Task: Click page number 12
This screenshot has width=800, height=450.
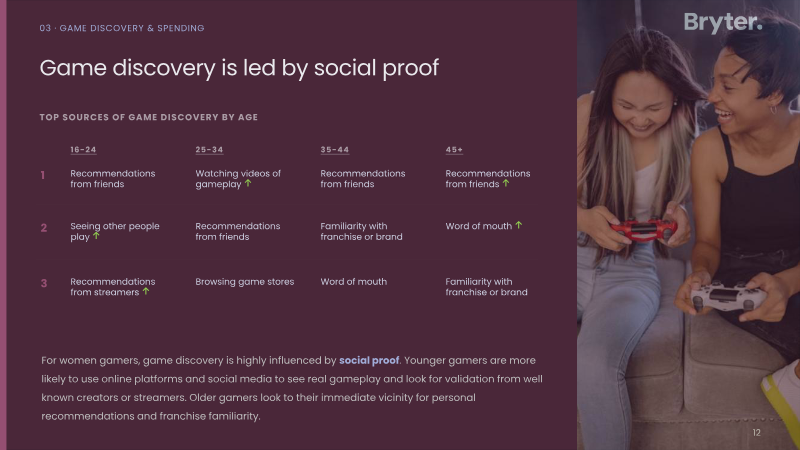Action: pos(756,433)
